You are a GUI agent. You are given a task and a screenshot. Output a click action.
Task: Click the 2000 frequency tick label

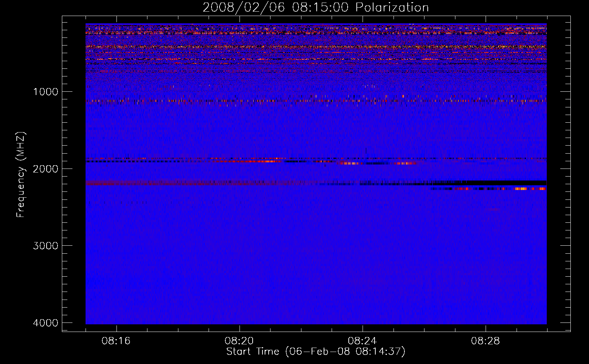click(46, 169)
